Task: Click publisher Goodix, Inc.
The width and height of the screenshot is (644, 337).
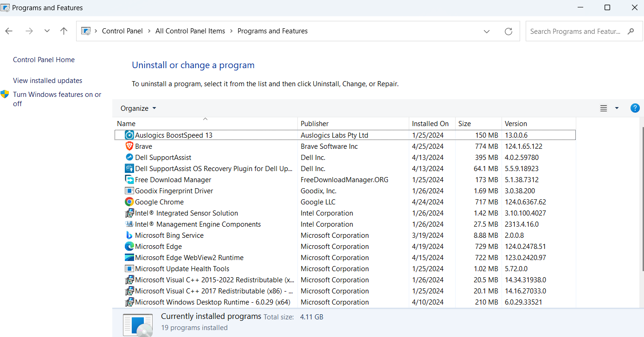Action: [x=318, y=191]
